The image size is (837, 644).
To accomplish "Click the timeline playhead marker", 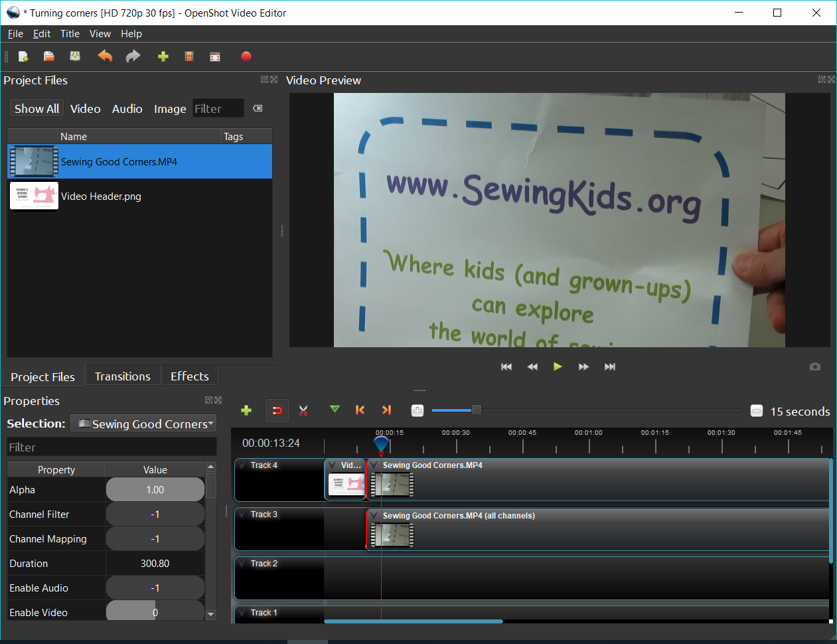I will (x=381, y=444).
